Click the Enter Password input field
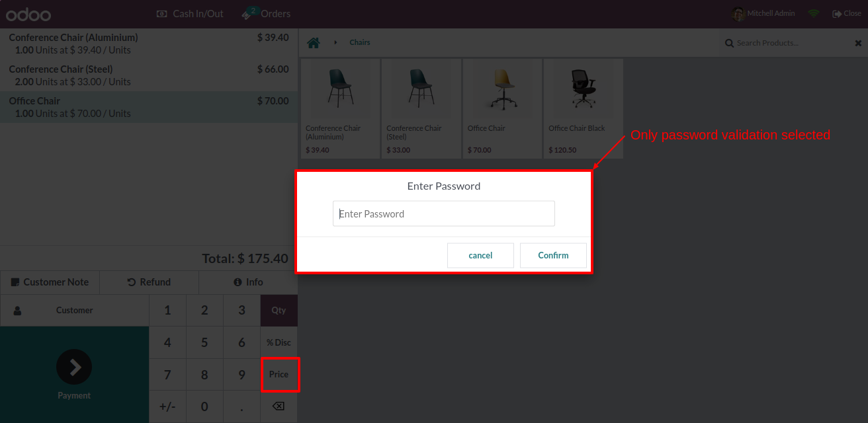 [x=443, y=214]
